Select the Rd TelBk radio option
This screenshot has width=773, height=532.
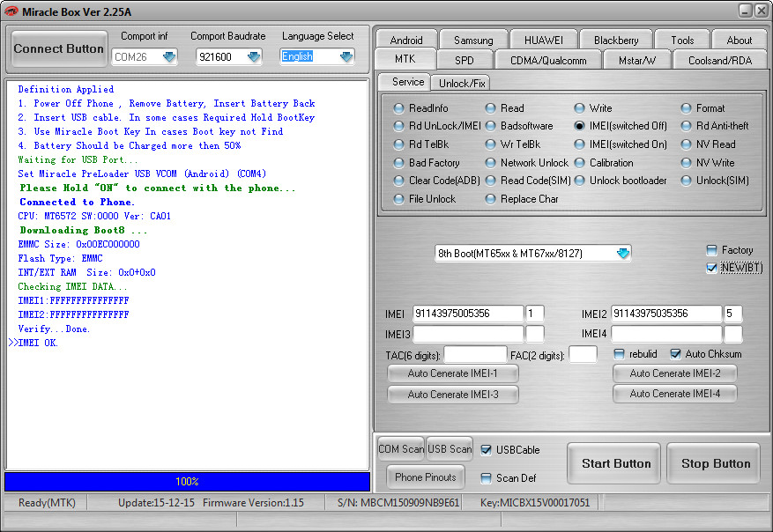(421, 144)
